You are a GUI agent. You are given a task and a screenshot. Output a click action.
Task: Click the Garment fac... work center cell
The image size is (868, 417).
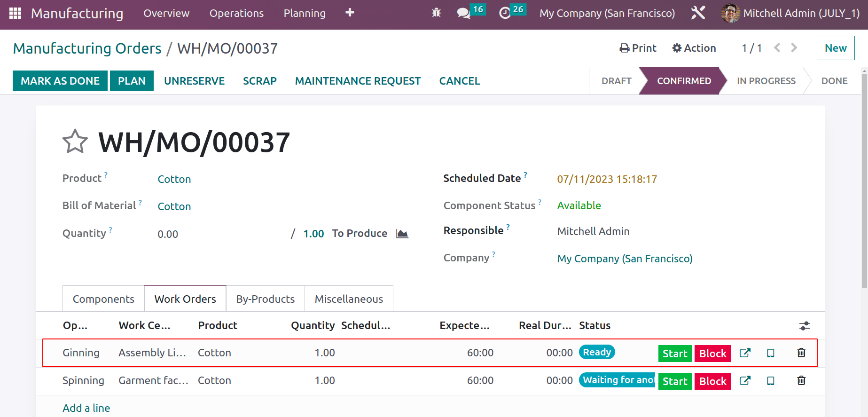click(x=153, y=380)
